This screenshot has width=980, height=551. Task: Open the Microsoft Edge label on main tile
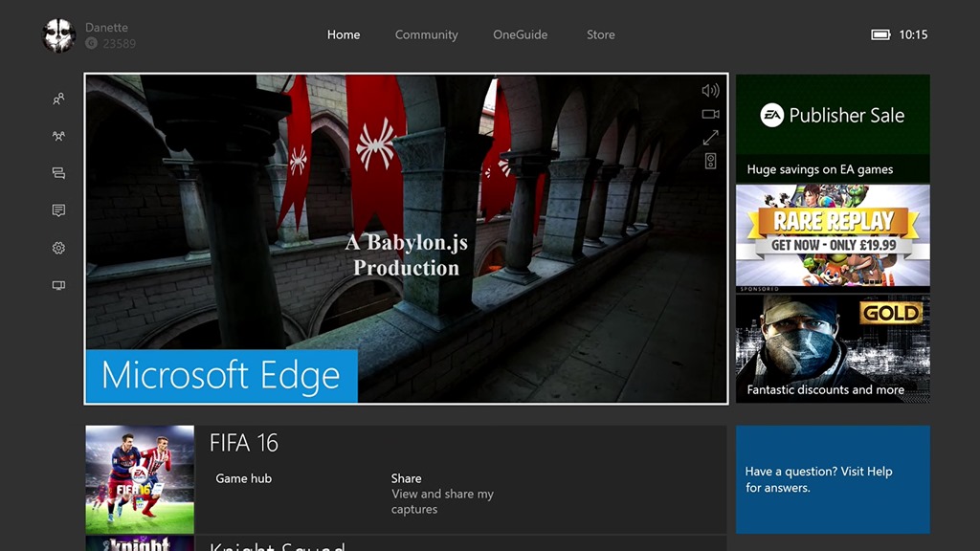pos(221,375)
